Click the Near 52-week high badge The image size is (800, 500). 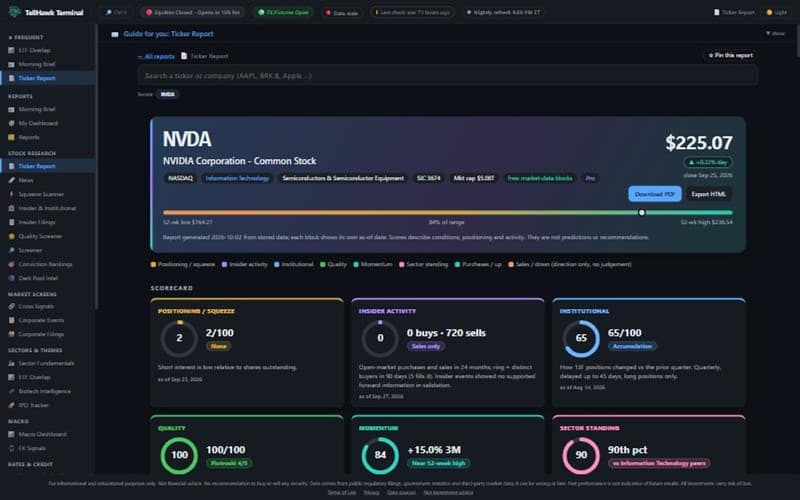pyautogui.click(x=438, y=463)
